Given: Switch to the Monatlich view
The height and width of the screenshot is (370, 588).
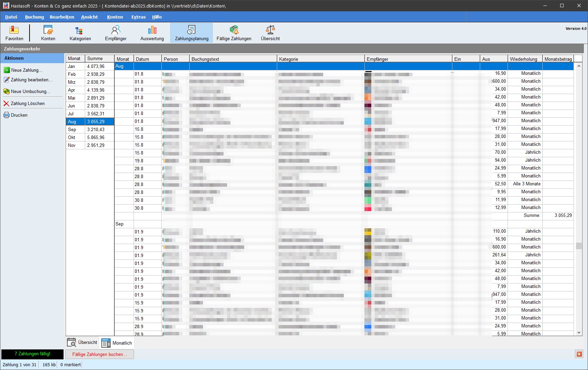Looking at the screenshot, I should coord(116,343).
